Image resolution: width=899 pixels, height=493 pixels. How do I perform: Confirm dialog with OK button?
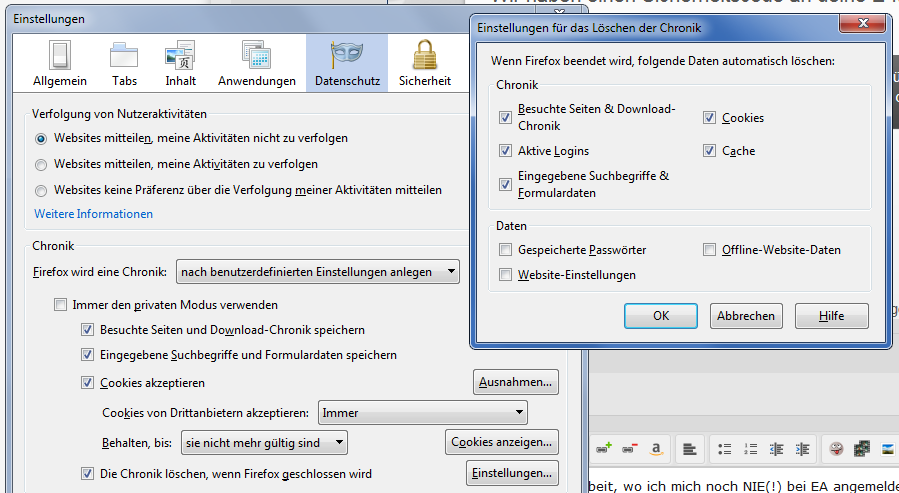point(660,316)
